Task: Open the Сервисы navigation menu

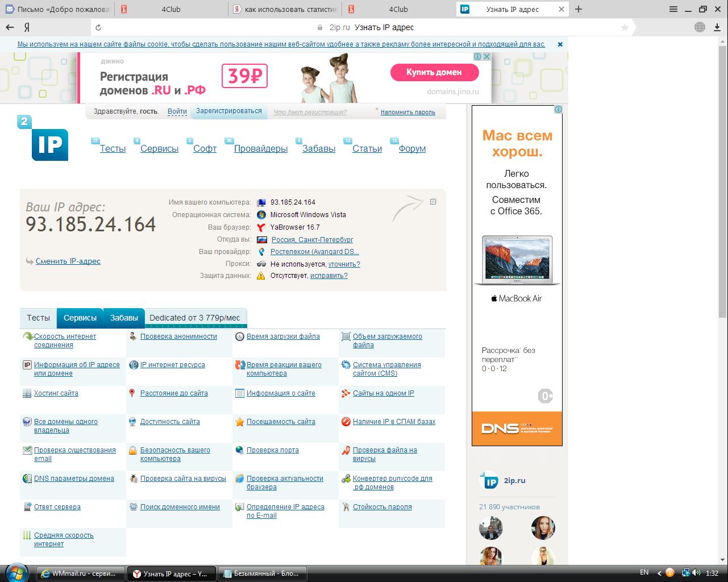Action: coord(159,148)
